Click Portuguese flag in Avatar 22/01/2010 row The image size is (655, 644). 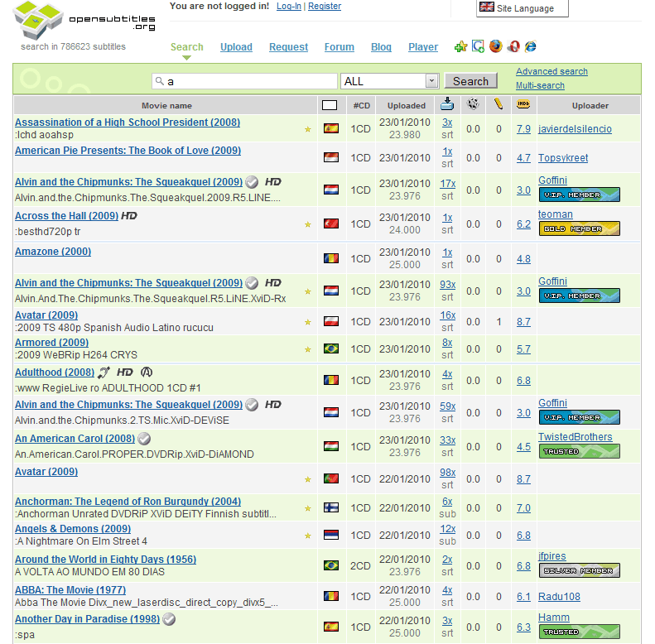(x=331, y=478)
